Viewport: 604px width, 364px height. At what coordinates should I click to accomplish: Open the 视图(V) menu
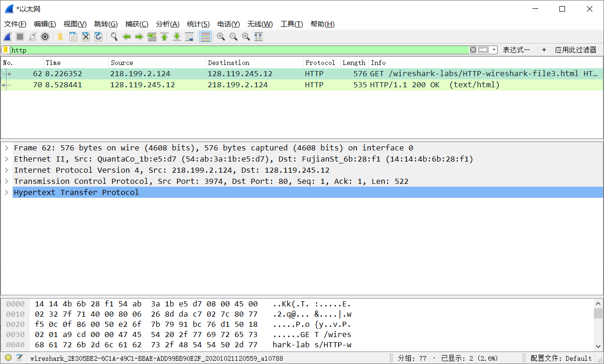tap(75, 24)
